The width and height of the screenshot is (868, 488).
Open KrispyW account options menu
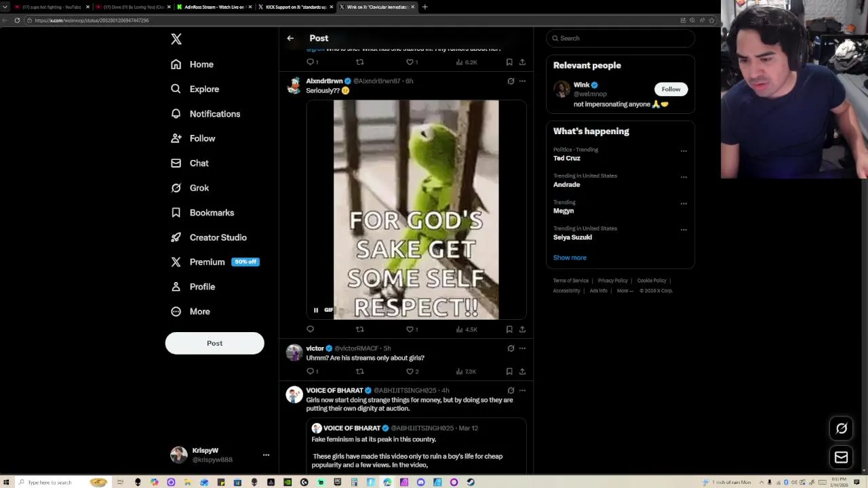(x=266, y=455)
